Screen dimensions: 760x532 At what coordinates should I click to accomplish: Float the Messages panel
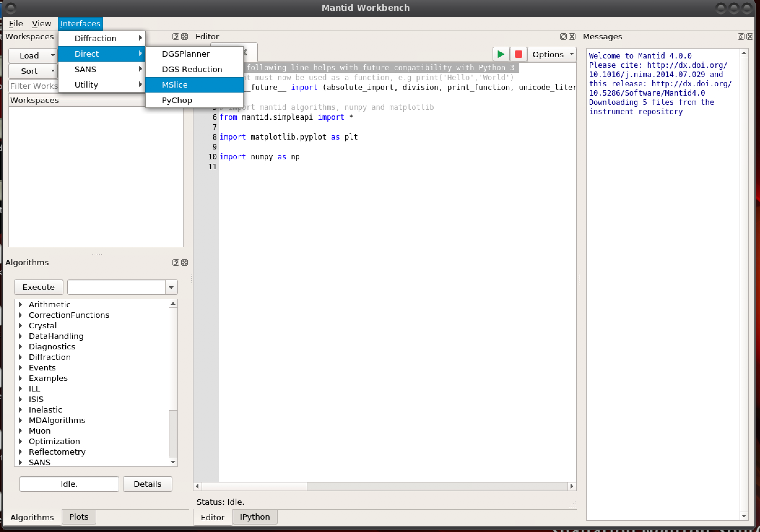[741, 37]
